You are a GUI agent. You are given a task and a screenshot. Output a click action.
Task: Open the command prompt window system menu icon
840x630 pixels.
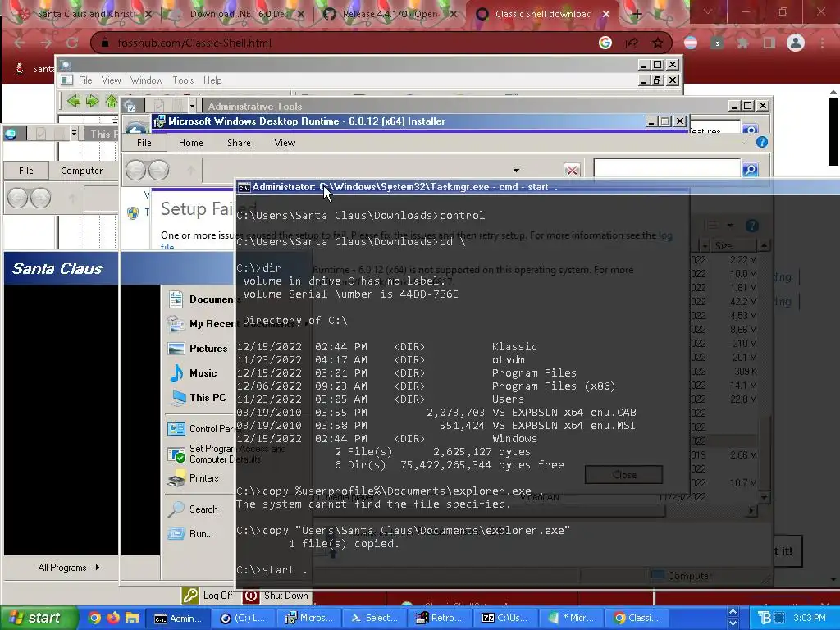tap(244, 188)
